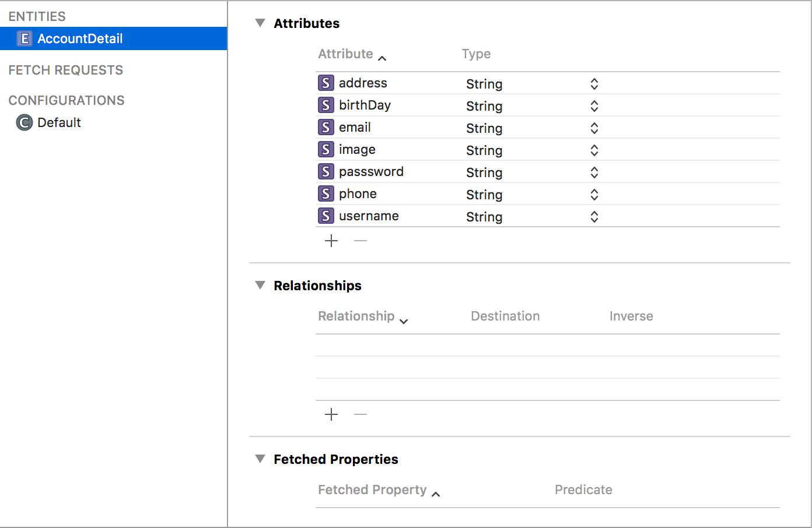Viewport: 812px width, 528px height.
Task: Click the S icon beside image attribute
Action: (325, 150)
